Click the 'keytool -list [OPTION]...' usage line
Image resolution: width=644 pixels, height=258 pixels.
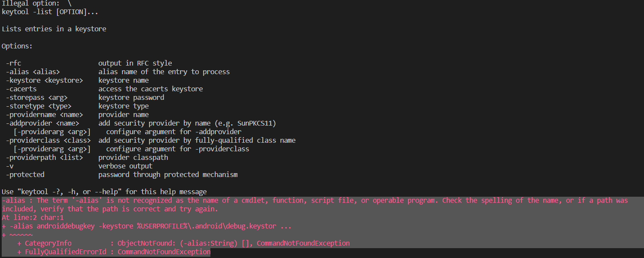[x=50, y=12]
